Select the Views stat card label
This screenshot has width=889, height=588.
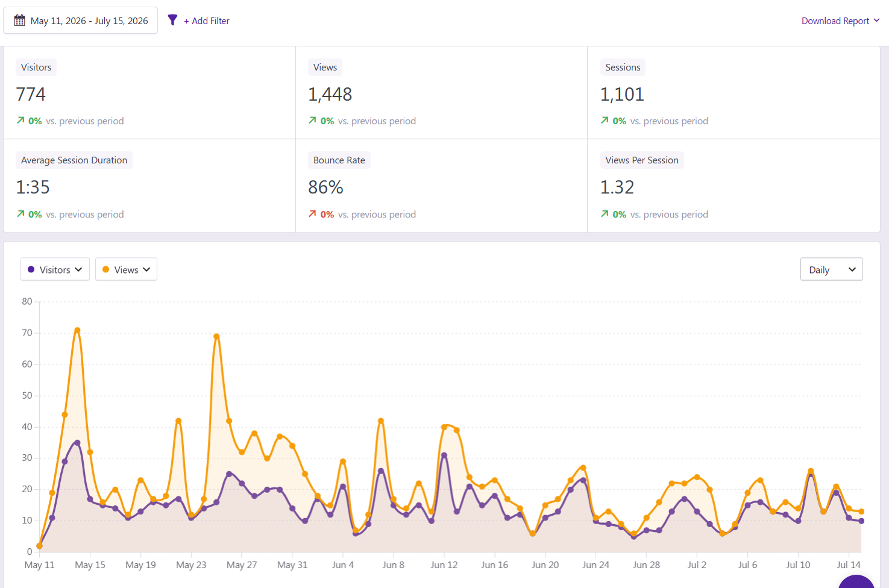(x=325, y=67)
